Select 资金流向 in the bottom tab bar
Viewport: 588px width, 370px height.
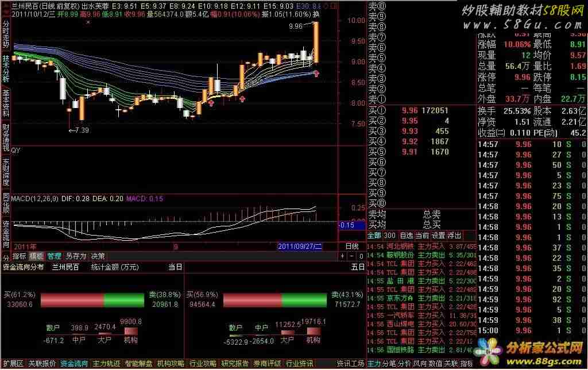coord(74,364)
